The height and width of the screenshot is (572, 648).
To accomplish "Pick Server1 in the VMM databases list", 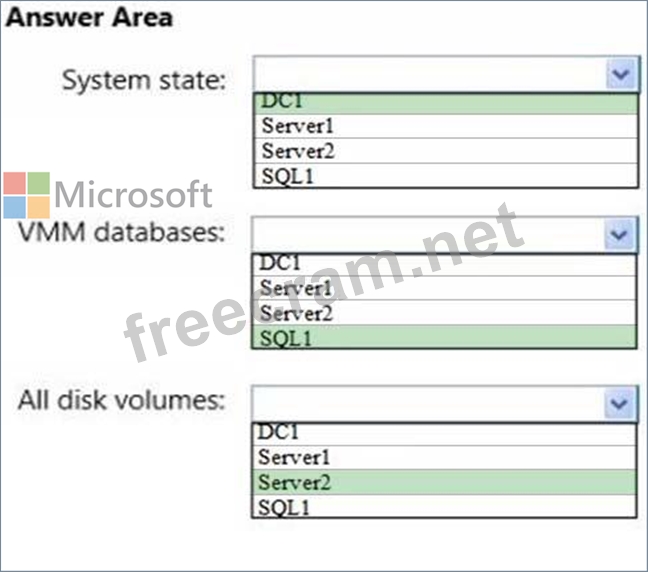I will (444, 288).
